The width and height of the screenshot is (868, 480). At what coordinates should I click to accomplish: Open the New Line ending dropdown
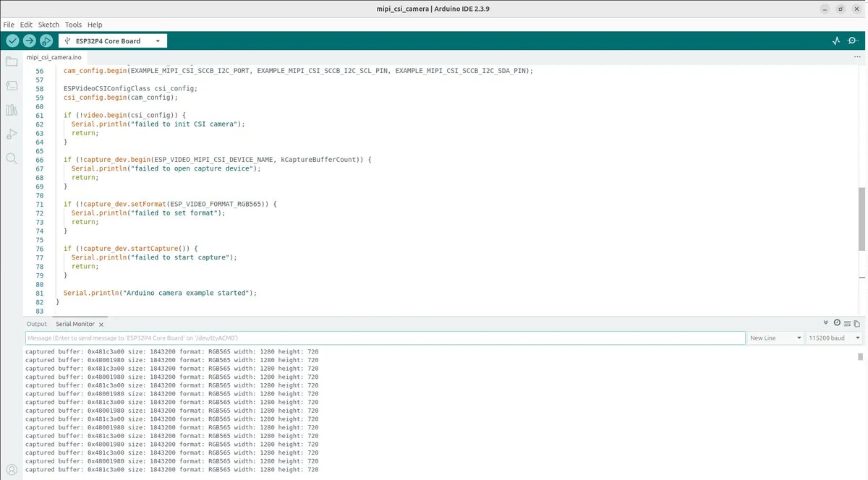[775, 338]
